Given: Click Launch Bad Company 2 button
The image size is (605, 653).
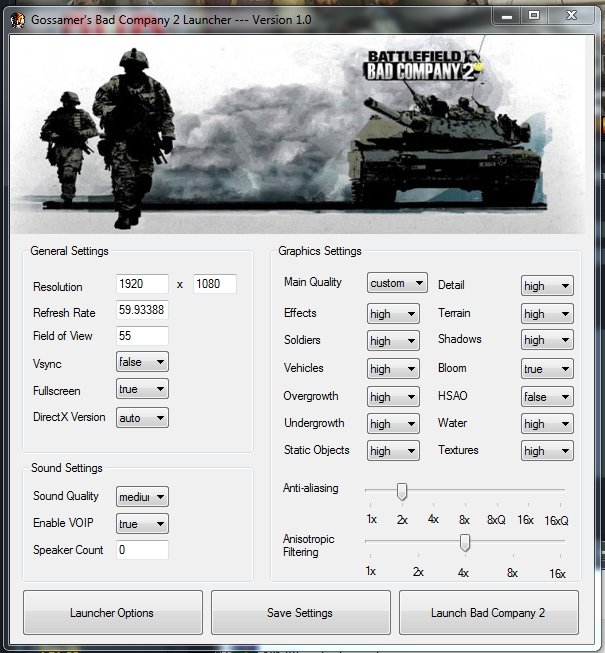Looking at the screenshot, I should [x=488, y=612].
